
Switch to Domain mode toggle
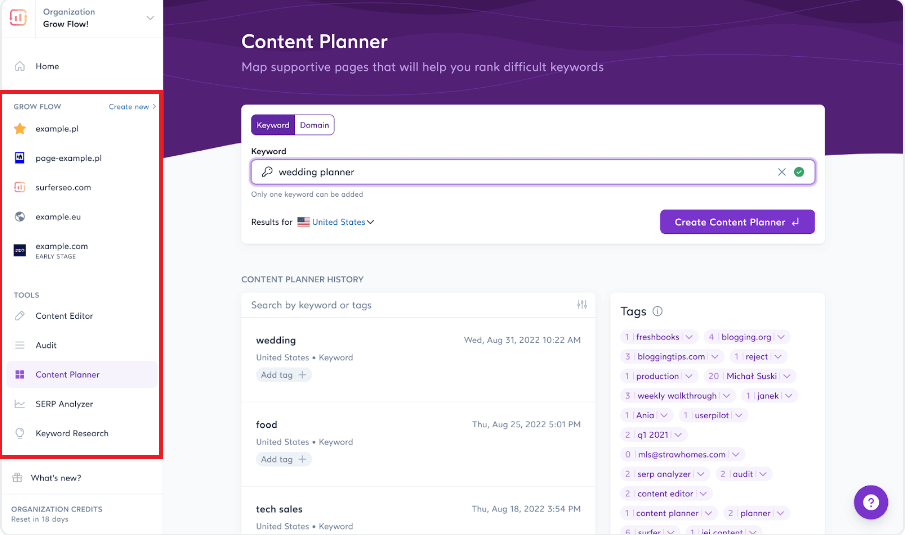point(315,125)
